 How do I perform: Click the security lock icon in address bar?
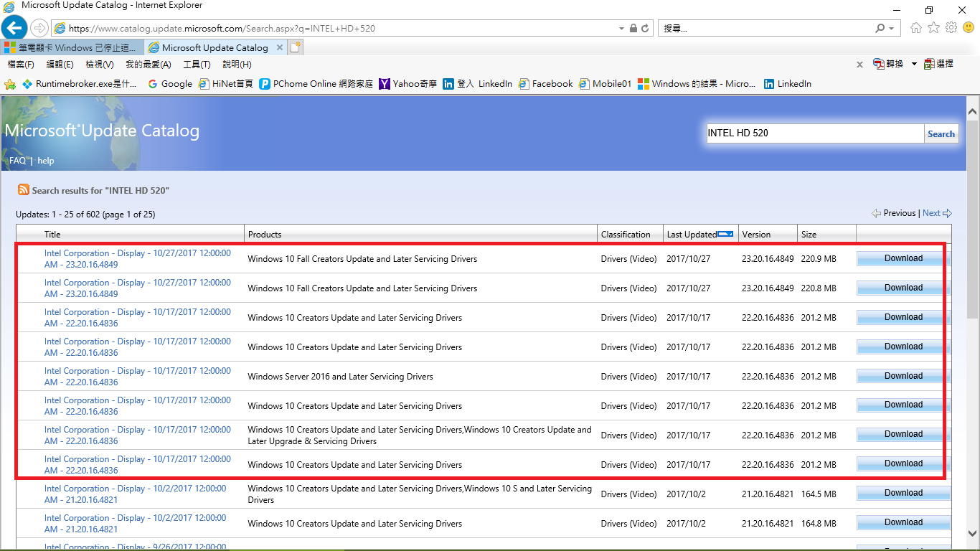tap(633, 29)
